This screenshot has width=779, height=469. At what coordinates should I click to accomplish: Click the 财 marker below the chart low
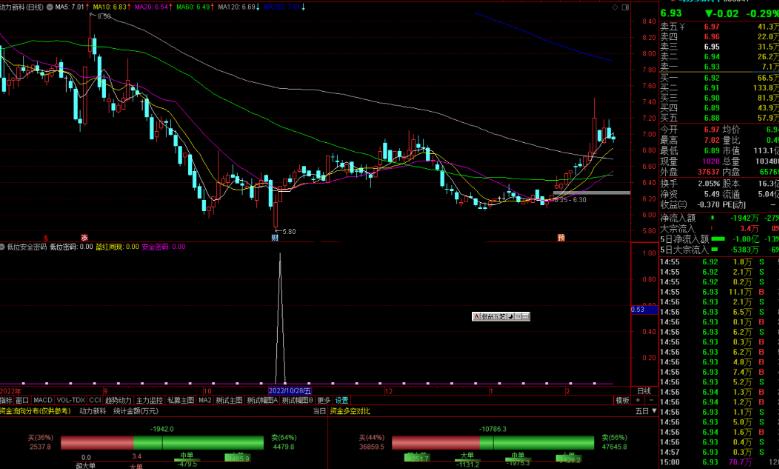click(275, 238)
